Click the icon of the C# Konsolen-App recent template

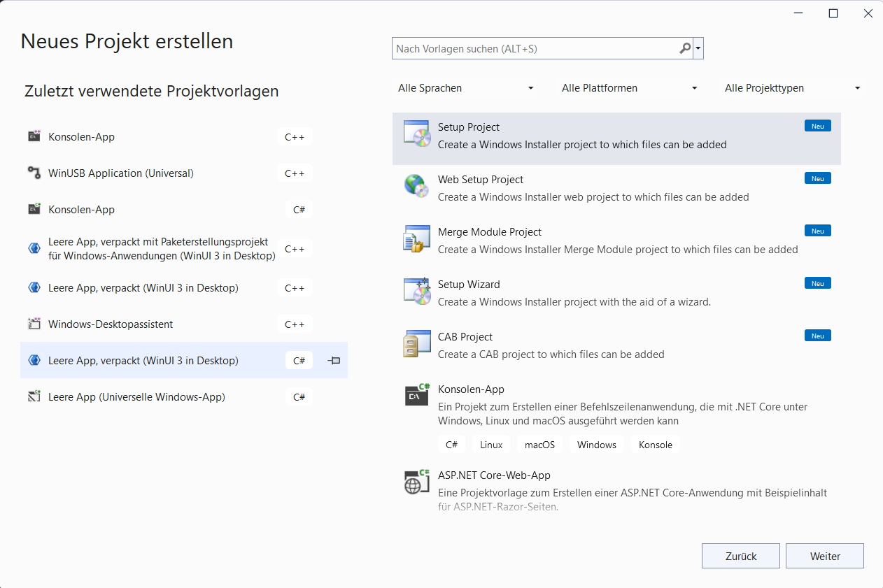[34, 209]
